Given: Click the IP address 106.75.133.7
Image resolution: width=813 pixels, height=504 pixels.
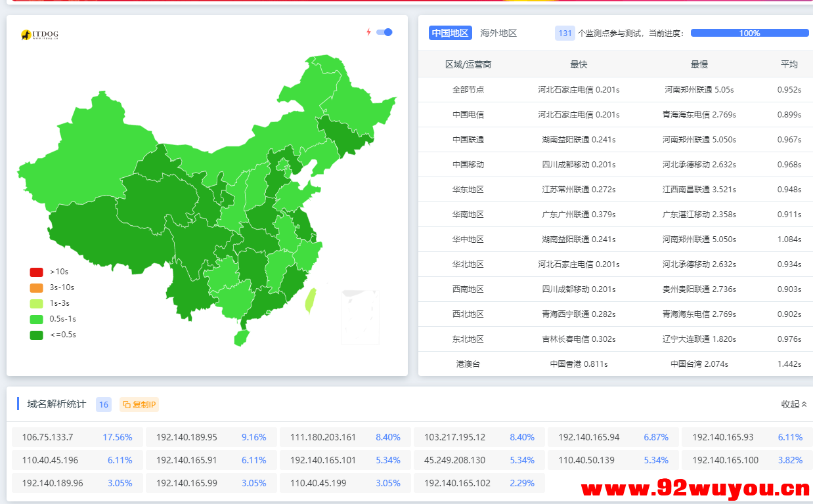Looking at the screenshot, I should coord(48,437).
